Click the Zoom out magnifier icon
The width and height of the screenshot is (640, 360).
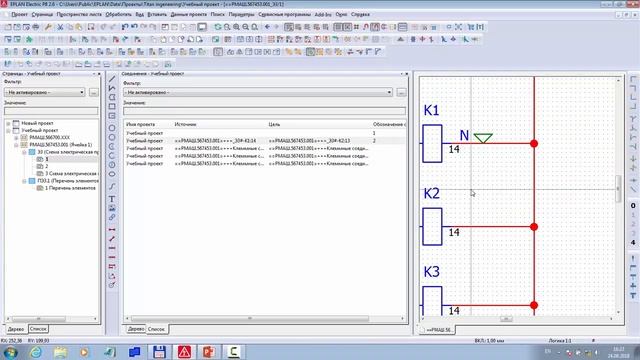(x=246, y=27)
